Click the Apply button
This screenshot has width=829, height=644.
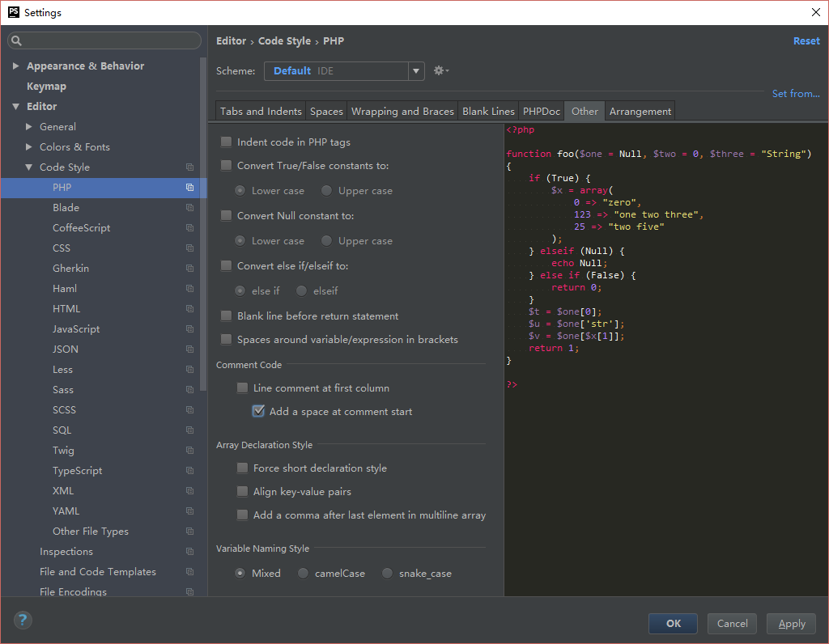point(792,624)
